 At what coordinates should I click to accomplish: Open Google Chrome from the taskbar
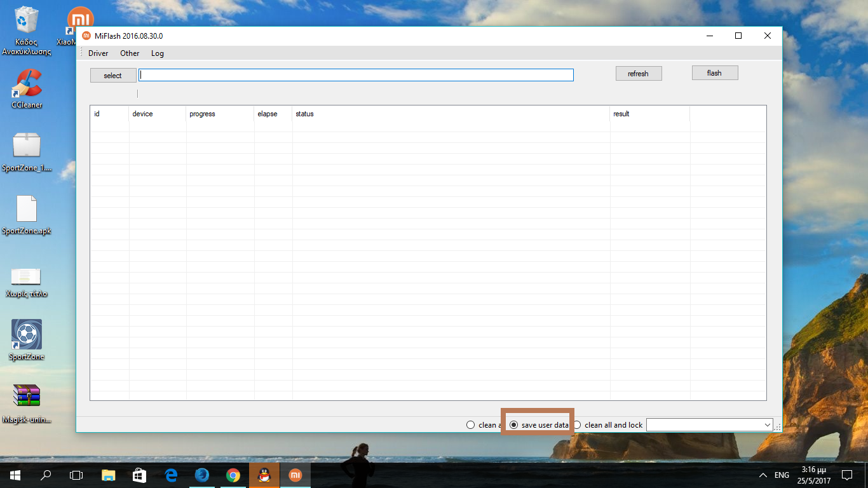(233, 475)
